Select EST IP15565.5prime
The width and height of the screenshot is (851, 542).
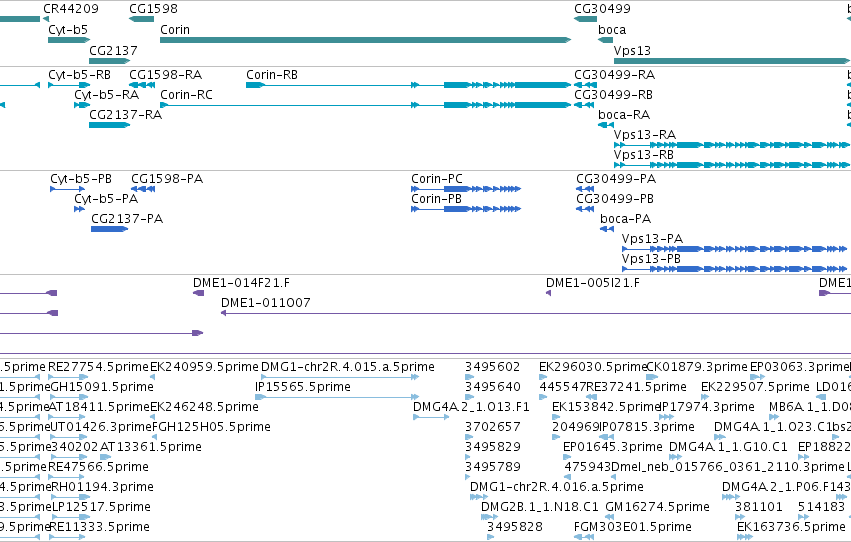point(336,397)
